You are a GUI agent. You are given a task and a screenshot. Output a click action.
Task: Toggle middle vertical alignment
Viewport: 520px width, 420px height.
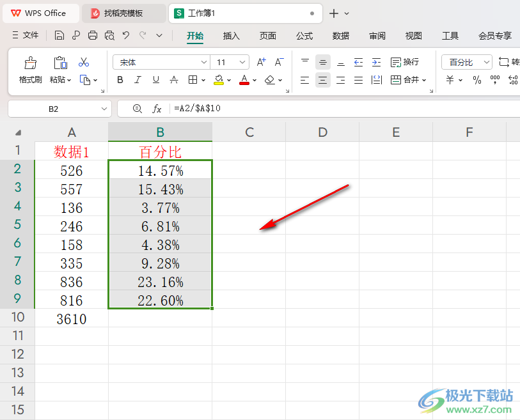322,62
